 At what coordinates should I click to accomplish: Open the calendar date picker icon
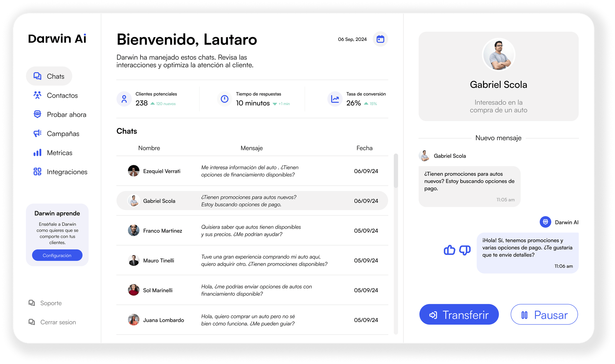(380, 39)
